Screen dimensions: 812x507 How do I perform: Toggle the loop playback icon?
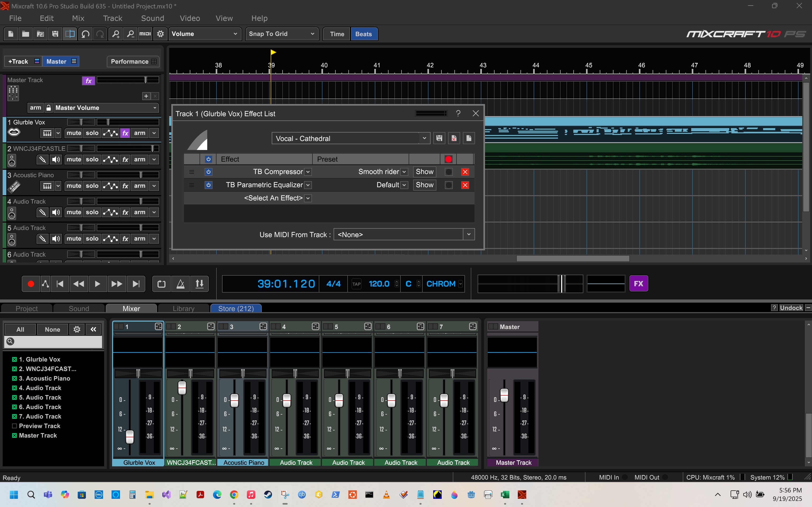[162, 284]
